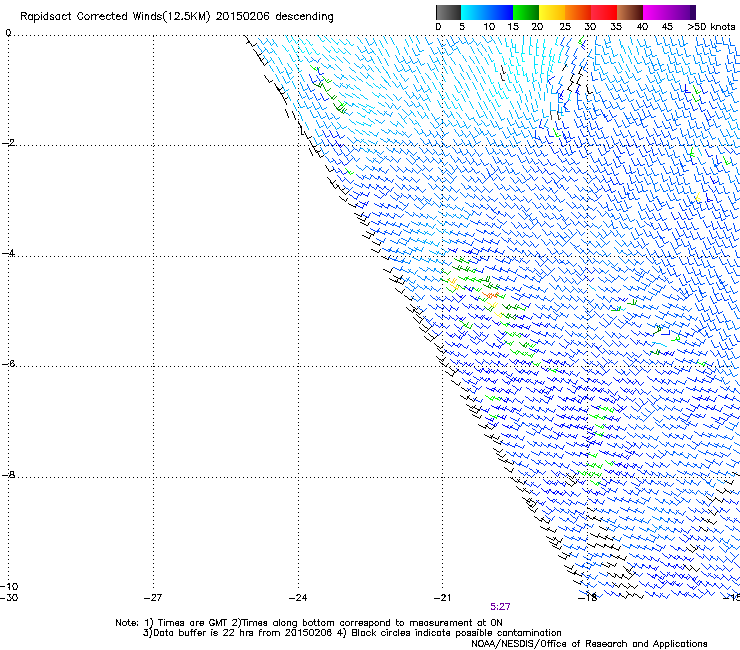Click the '-27' longitude axis label
This screenshot has height=650, width=740.
pos(152,598)
